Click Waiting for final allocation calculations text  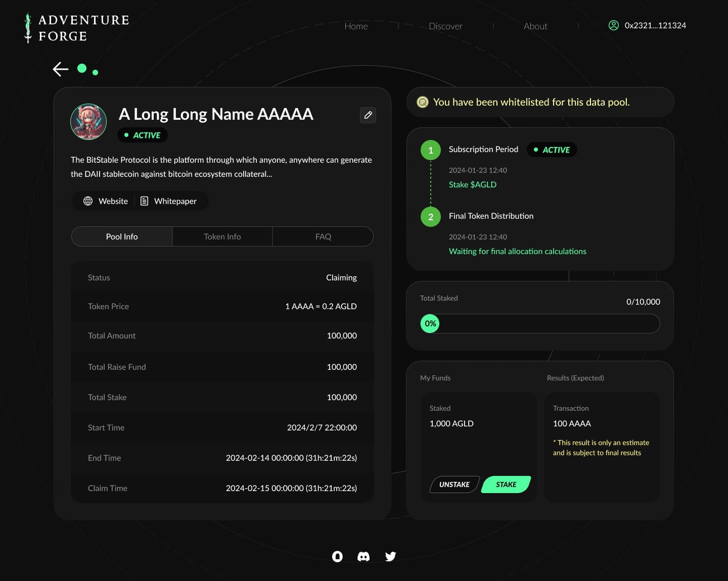tap(518, 251)
